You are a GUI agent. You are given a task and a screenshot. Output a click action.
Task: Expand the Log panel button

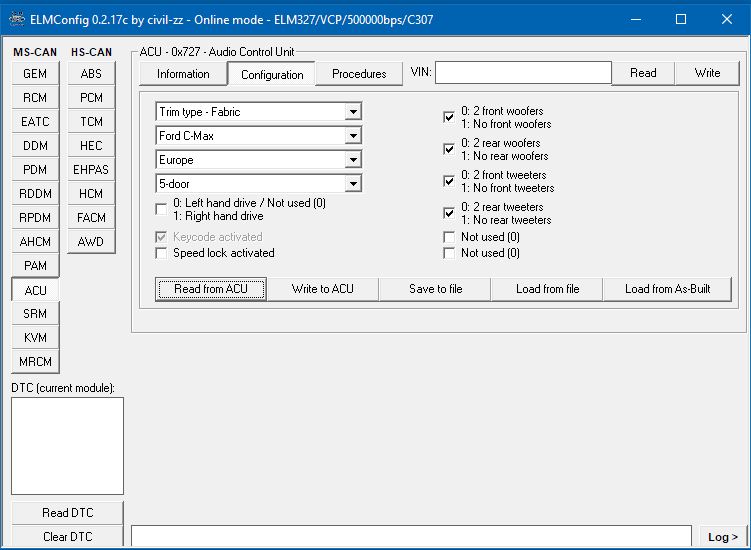click(722, 537)
